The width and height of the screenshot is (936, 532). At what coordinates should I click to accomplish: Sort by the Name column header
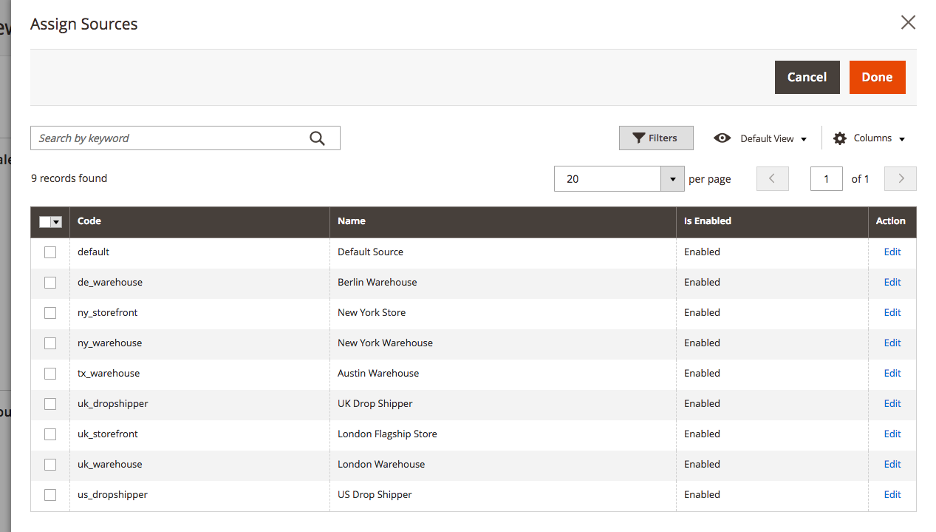click(x=352, y=221)
